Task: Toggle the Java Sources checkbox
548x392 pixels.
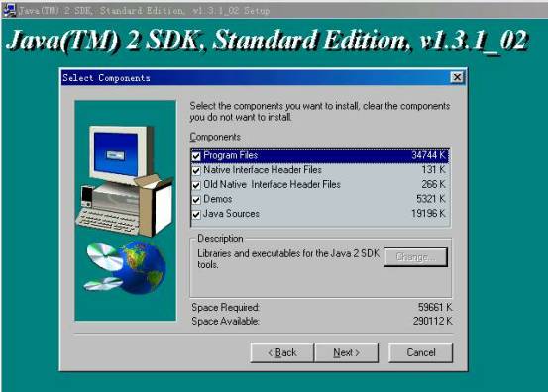Action: (x=196, y=215)
